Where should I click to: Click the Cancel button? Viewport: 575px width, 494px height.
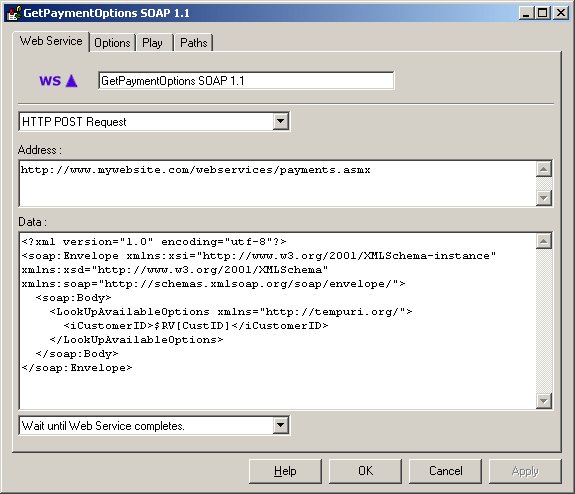click(x=445, y=471)
